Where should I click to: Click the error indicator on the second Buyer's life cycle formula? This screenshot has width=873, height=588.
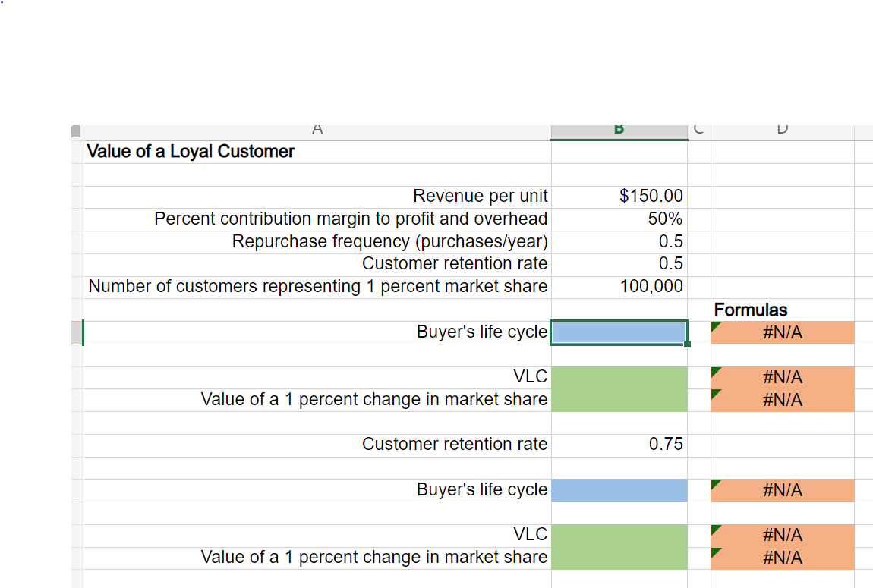(714, 485)
